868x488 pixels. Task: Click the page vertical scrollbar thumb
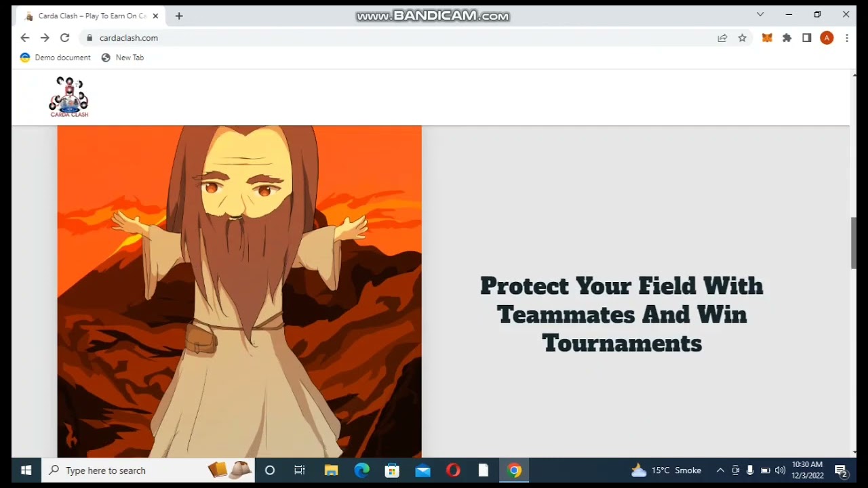pos(854,243)
